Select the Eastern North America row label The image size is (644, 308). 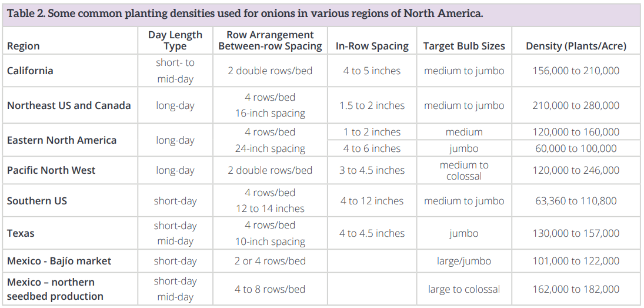[62, 140]
